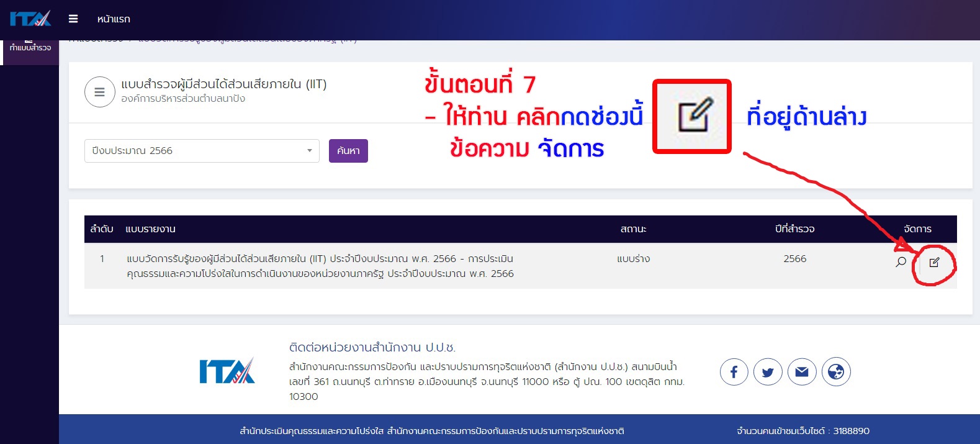Go to หน้าแรก in the top bar

coord(114,19)
